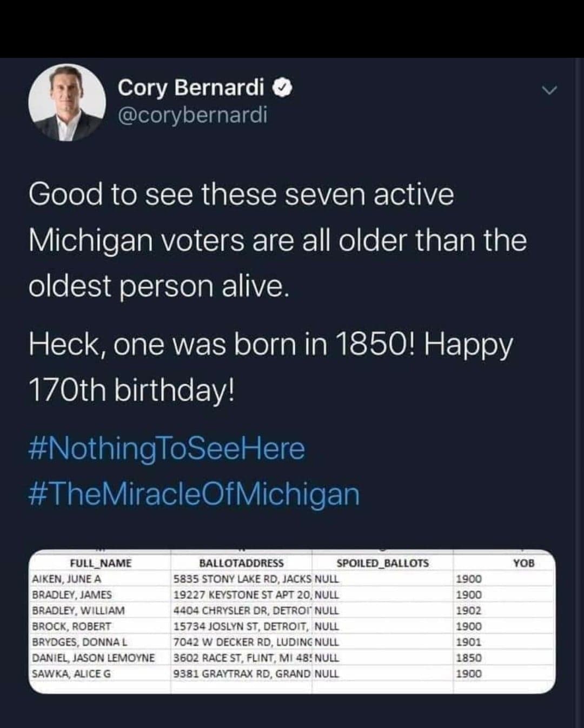Select the BRYDGES, DONNA L name cell
Image resolution: width=584 pixels, height=728 pixels.
(79, 642)
